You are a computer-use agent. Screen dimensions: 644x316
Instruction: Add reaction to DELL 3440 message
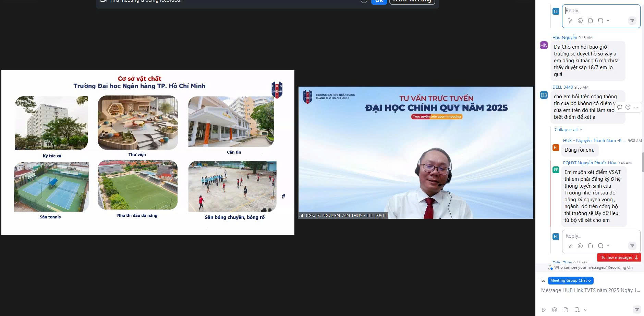click(x=628, y=107)
